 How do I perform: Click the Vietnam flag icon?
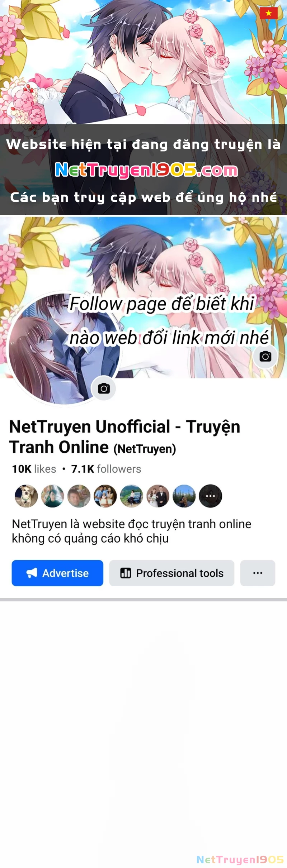268,13
